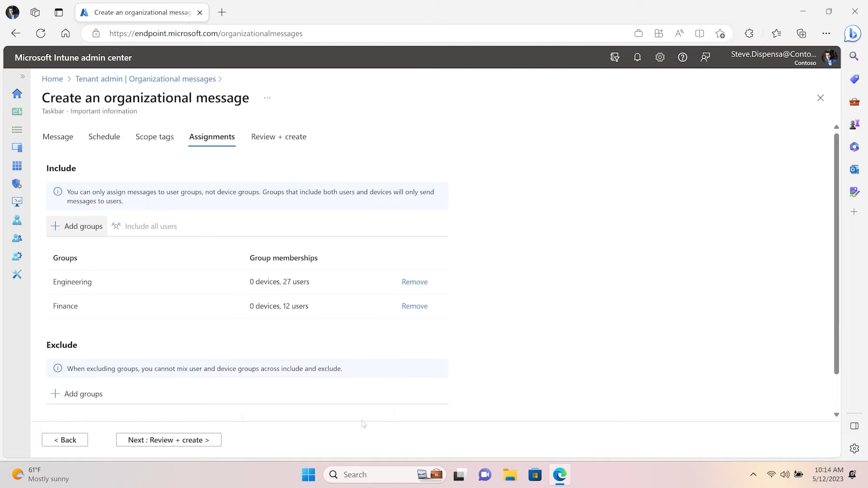
Task: Open File Explorer from taskbar
Action: 510,474
